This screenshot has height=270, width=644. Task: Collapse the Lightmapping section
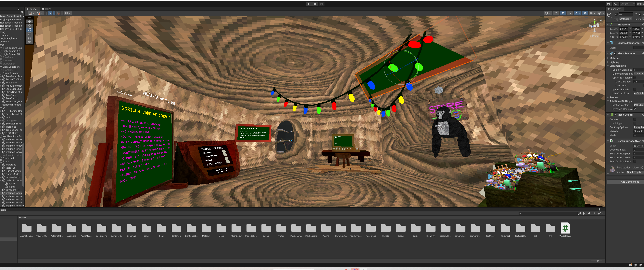click(x=608, y=66)
